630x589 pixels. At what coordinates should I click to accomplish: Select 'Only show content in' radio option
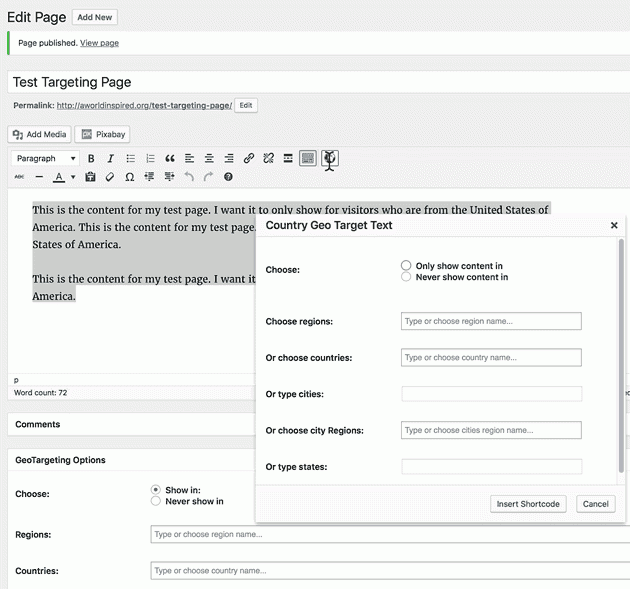pos(406,266)
